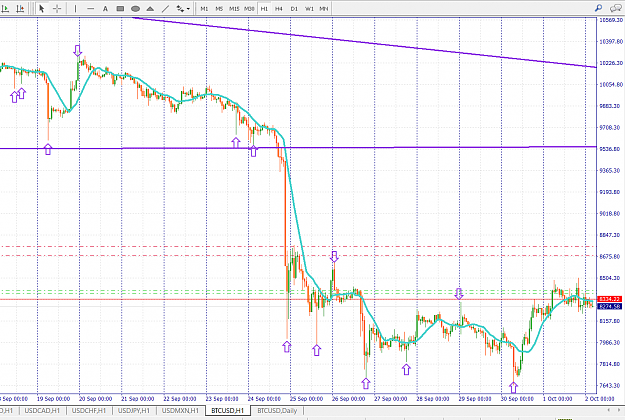Switch chart to MN monthly timeframe
625x420 pixels.
(x=324, y=8)
